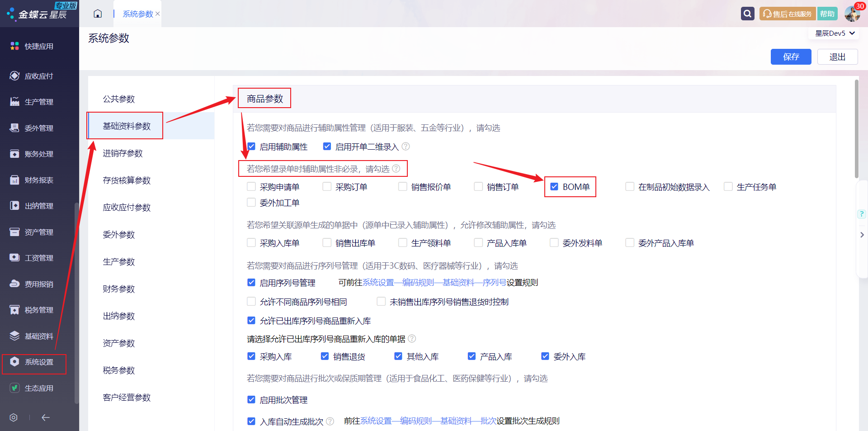Screen dimensions: 868x431
Task: Open the 出纳管理 sidebar icon
Action: [x=14, y=206]
